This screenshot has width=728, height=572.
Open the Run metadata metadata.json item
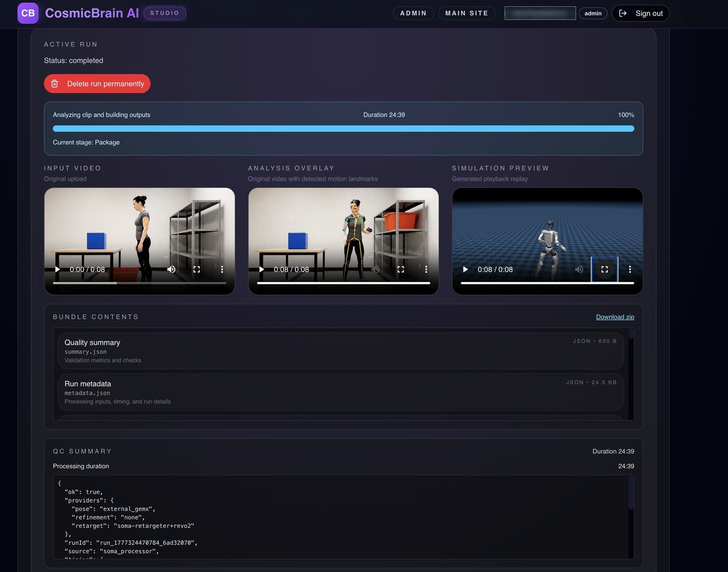(x=341, y=392)
